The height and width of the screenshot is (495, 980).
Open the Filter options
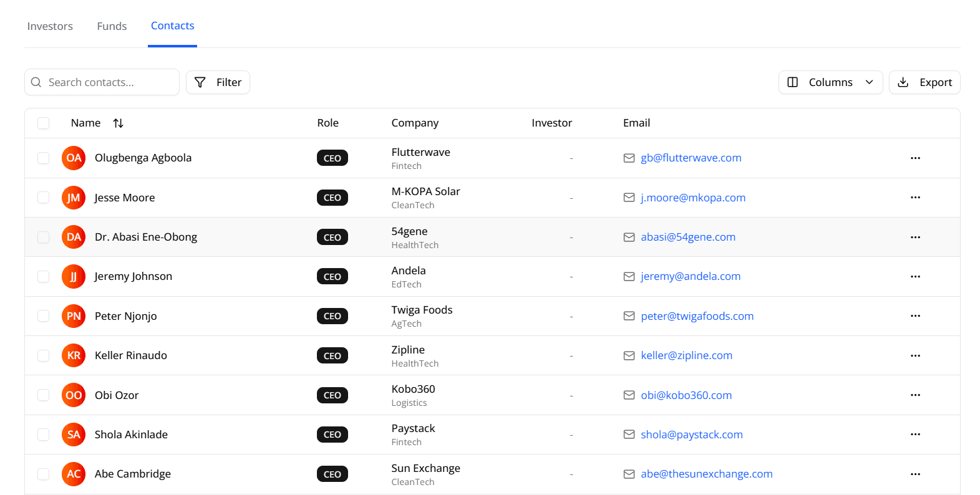pyautogui.click(x=218, y=82)
